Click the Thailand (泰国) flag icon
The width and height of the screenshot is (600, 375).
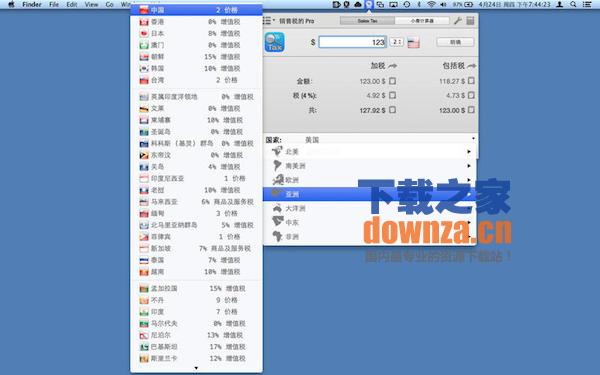tap(144, 260)
